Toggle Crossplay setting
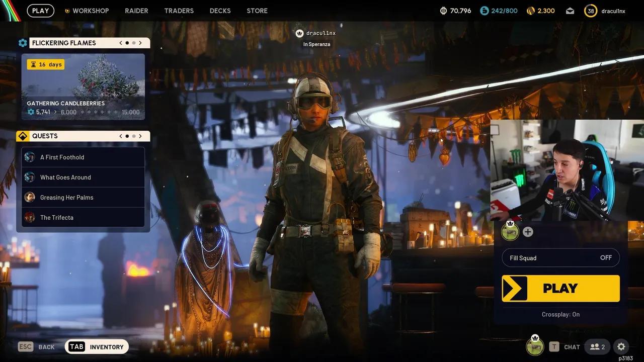644x362 pixels. [x=560, y=314]
